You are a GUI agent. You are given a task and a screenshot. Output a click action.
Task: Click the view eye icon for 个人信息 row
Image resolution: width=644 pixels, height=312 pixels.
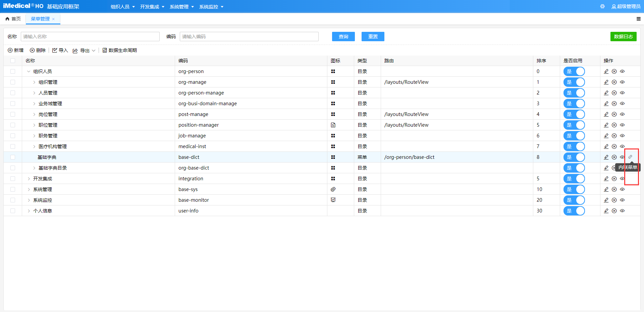coord(622,211)
